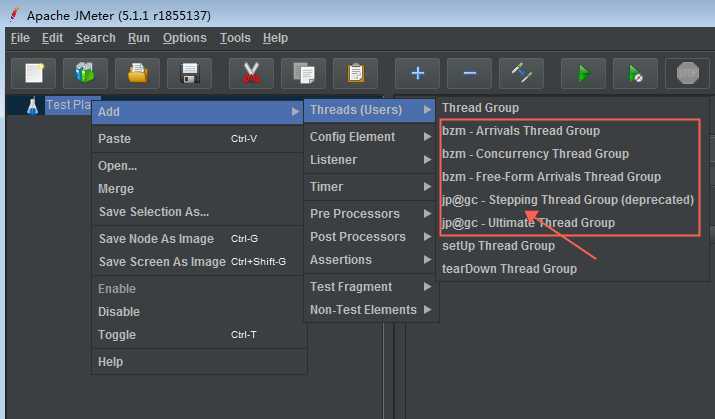
Task: Expand Config Element submenu
Action: click(x=370, y=137)
